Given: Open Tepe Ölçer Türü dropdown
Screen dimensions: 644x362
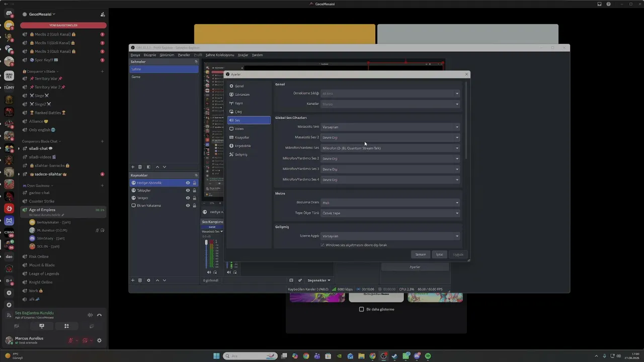Looking at the screenshot, I should click(x=390, y=213).
